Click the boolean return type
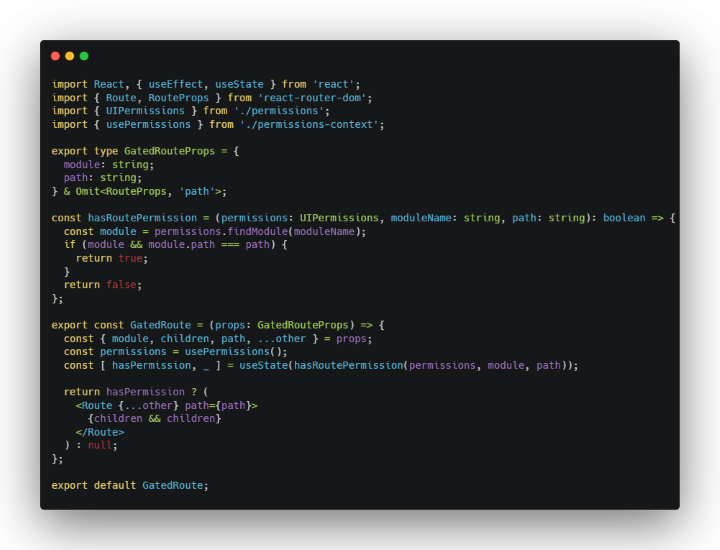The width and height of the screenshot is (720, 550). [x=624, y=218]
